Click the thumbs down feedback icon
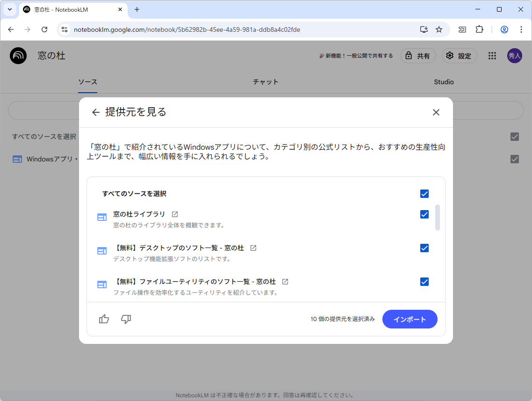Screen dimensions: 532x401 coord(126,319)
